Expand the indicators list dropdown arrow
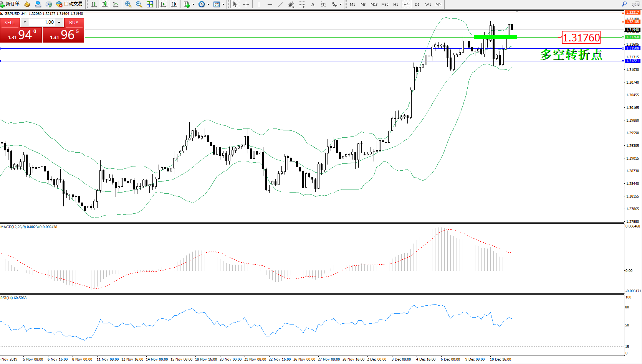The height and width of the screenshot is (364, 642). (x=193, y=5)
